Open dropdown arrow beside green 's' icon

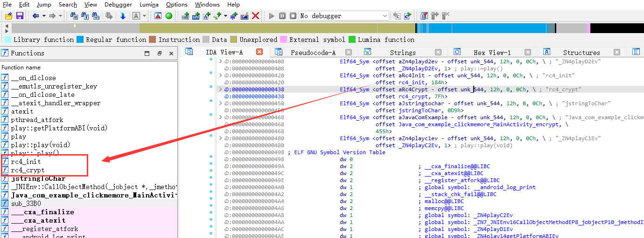pos(225,16)
